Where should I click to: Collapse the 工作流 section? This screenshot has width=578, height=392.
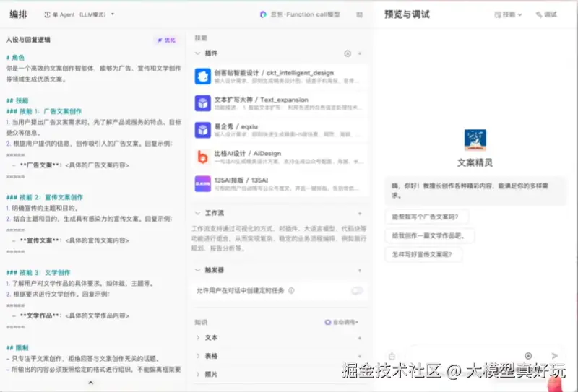point(197,213)
